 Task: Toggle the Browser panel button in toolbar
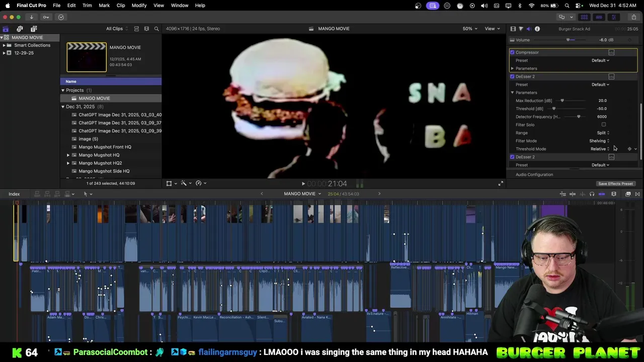pyautogui.click(x=584, y=17)
